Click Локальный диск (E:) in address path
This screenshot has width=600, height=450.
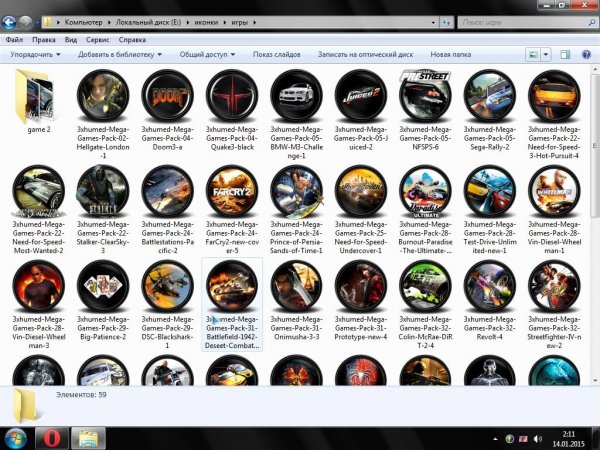(148, 22)
